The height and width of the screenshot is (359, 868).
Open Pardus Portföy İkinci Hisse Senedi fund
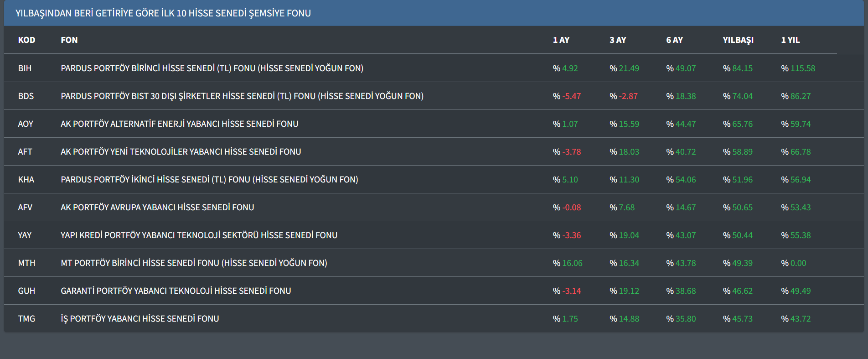pyautogui.click(x=209, y=180)
